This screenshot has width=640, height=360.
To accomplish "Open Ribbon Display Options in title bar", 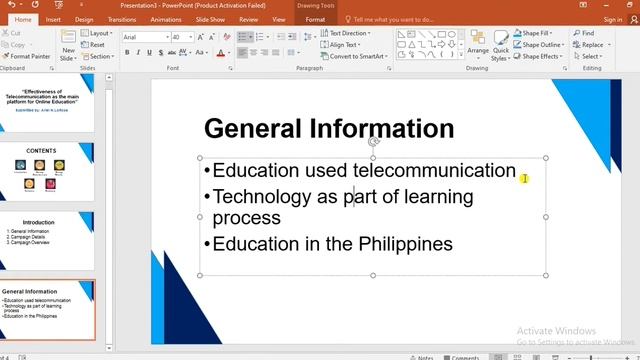I will tap(583, 5).
